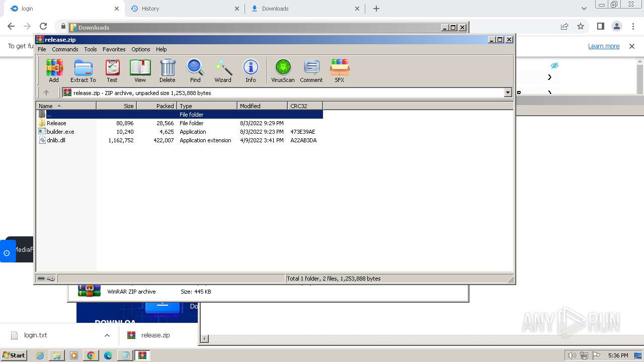Open release.zip in the download shelf
Screen dimensions: 644x362
point(155,335)
